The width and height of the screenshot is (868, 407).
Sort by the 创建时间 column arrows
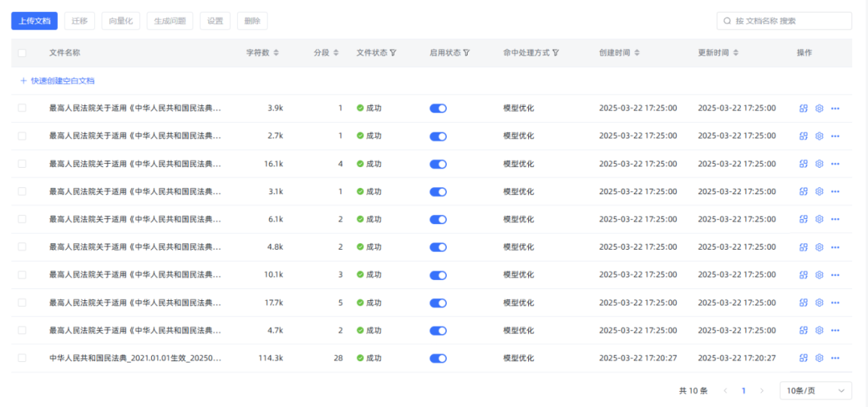click(637, 52)
